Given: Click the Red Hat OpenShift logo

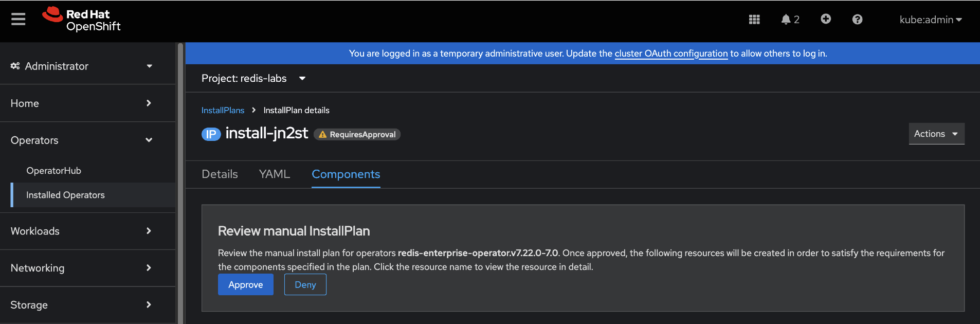Looking at the screenshot, I should (81, 20).
